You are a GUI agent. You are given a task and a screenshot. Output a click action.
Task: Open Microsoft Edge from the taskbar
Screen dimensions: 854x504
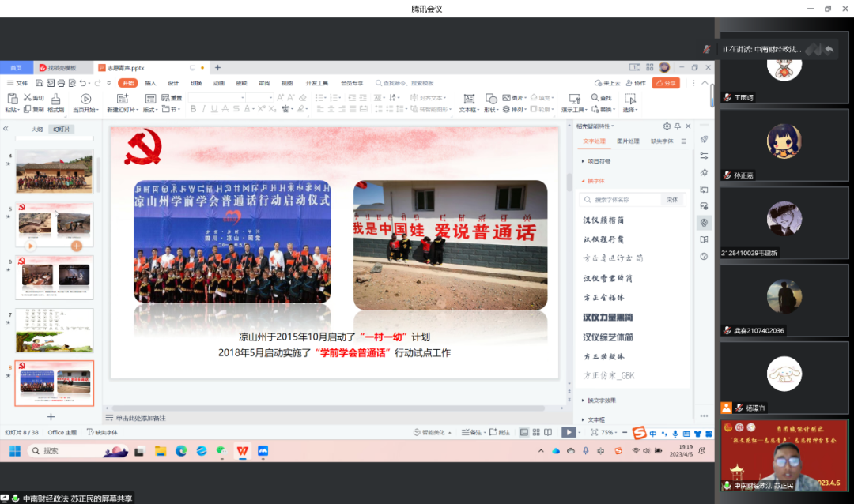tap(181, 451)
